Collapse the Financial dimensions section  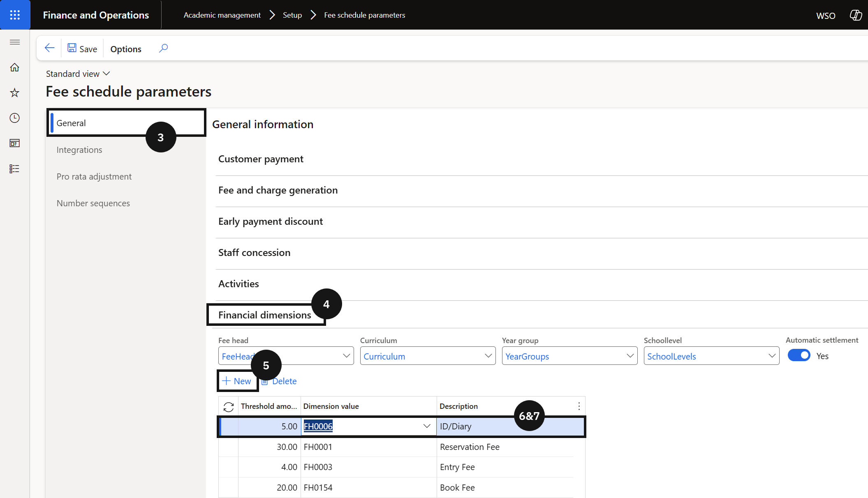265,315
